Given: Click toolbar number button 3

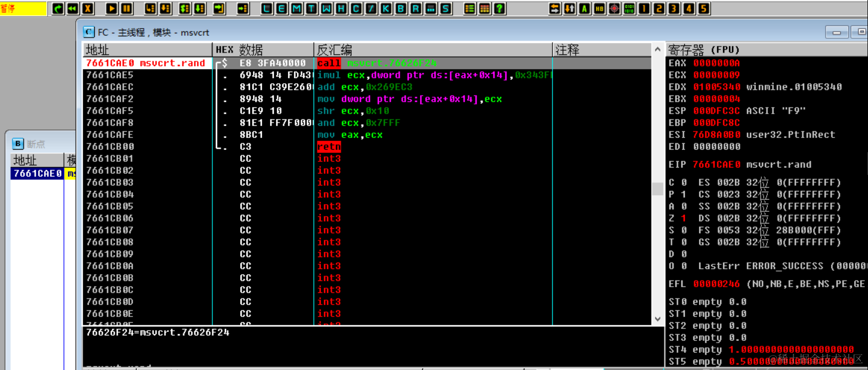Looking at the screenshot, I should [x=674, y=8].
